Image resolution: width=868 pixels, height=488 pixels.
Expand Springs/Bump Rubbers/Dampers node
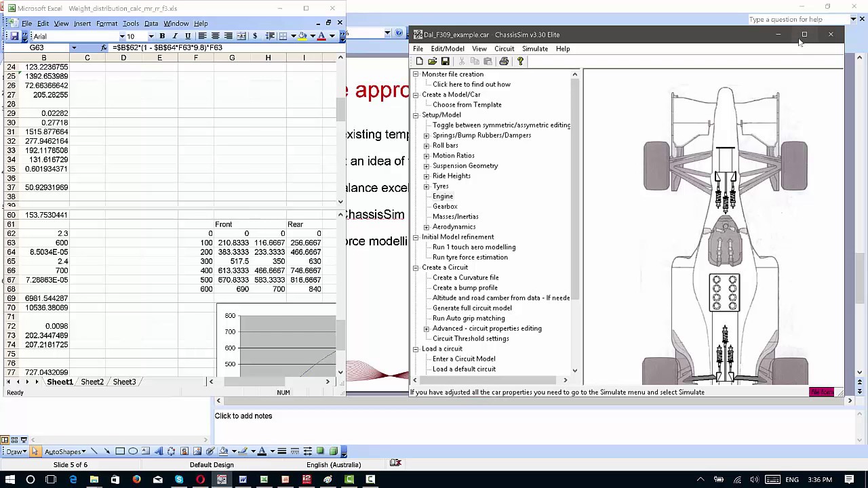427,136
